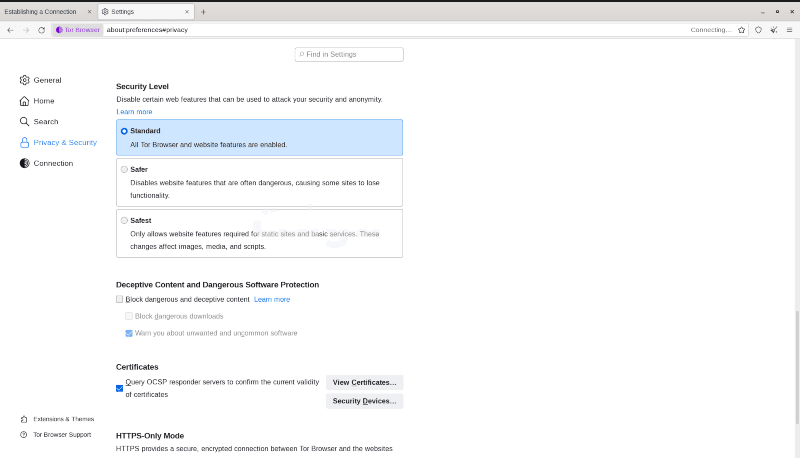Click the Tor Browser identity badge
The image size is (800, 458).
coord(78,30)
